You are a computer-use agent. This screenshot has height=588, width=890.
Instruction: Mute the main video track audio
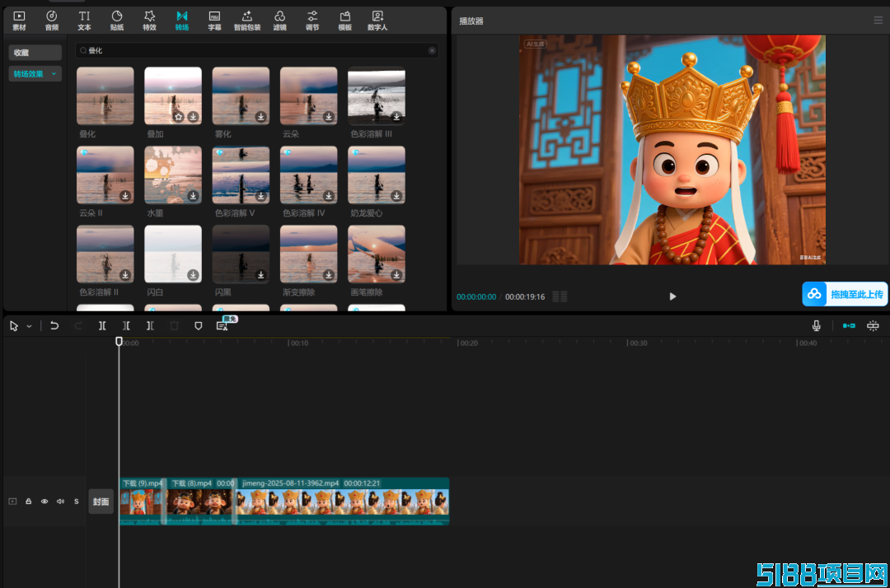[x=60, y=502]
